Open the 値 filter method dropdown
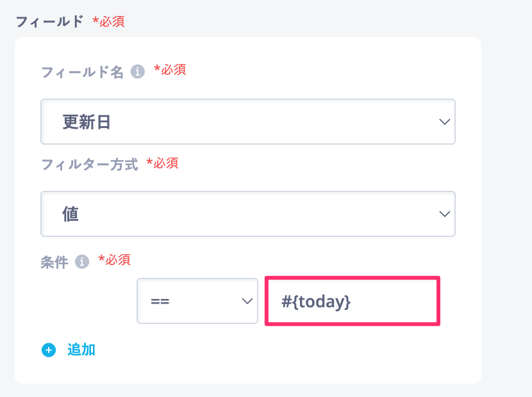 pyautogui.click(x=247, y=214)
